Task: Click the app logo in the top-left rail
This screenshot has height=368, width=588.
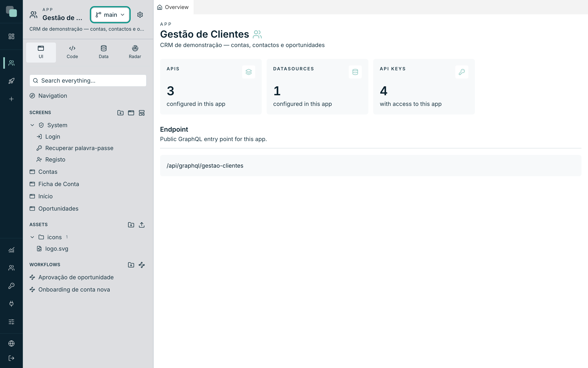Action: pyautogui.click(x=11, y=11)
